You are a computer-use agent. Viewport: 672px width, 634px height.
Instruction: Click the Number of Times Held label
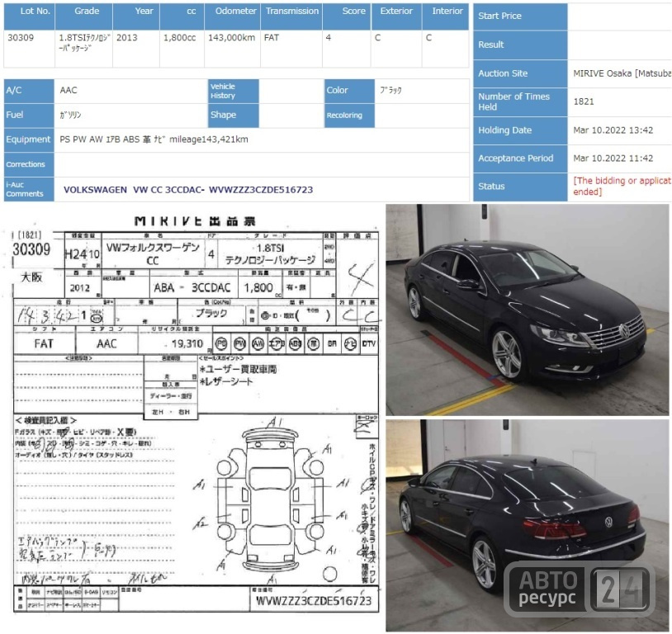point(520,102)
